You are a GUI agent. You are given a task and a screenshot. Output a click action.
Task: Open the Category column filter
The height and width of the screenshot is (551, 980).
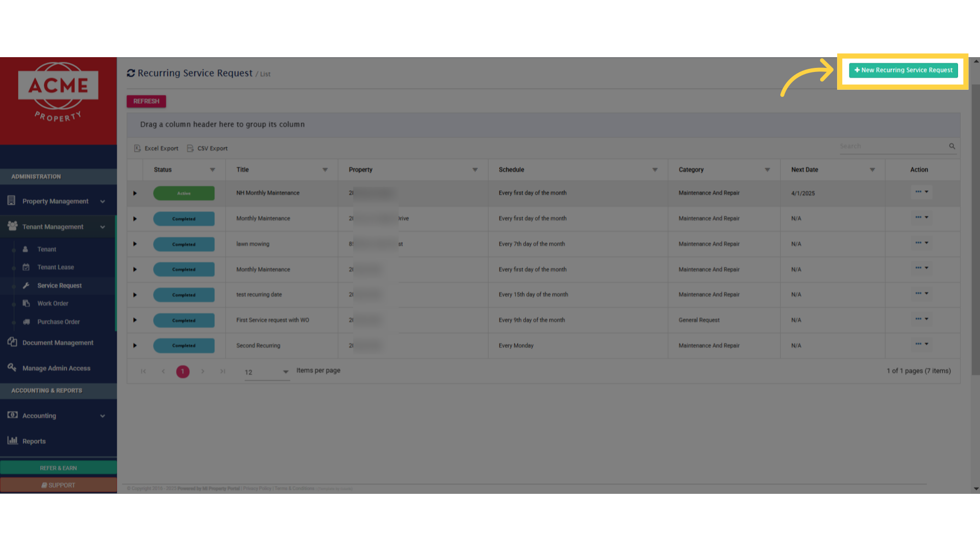(x=767, y=170)
